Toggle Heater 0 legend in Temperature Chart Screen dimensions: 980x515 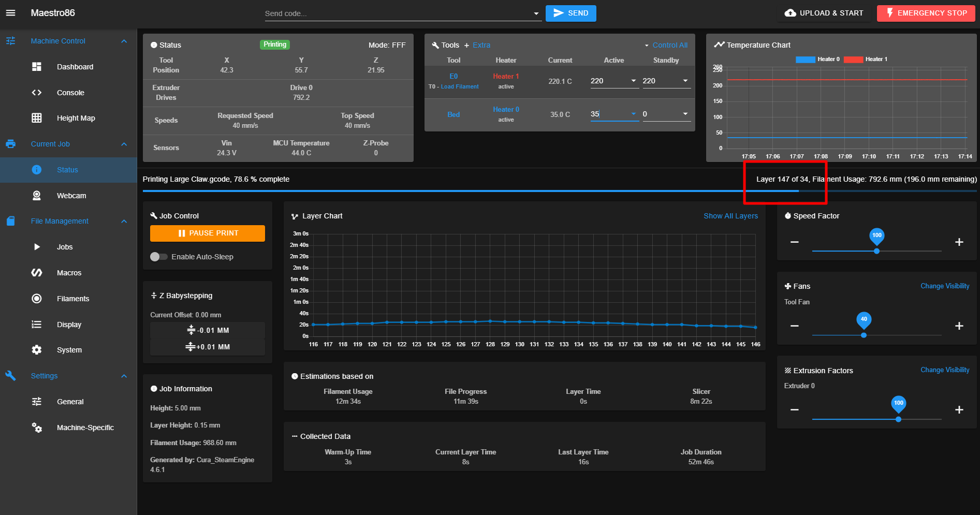pos(817,60)
